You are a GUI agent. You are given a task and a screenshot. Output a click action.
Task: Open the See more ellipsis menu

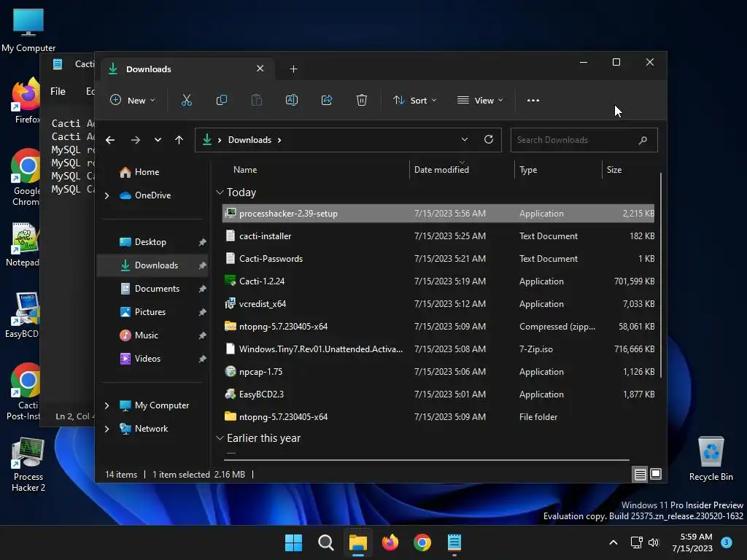point(533,100)
